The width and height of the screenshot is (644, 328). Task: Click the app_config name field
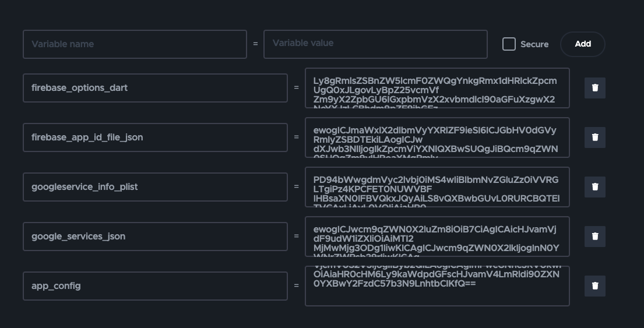tap(155, 286)
